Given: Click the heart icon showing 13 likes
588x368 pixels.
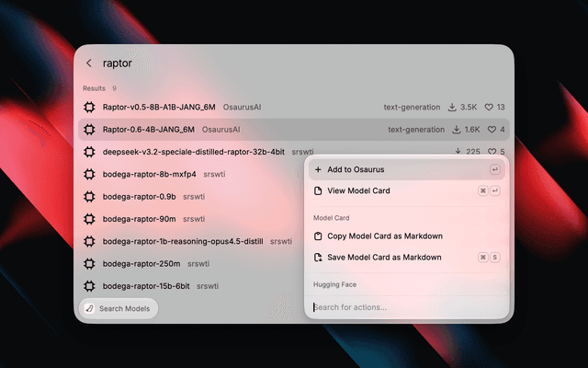Looking at the screenshot, I should [x=489, y=107].
